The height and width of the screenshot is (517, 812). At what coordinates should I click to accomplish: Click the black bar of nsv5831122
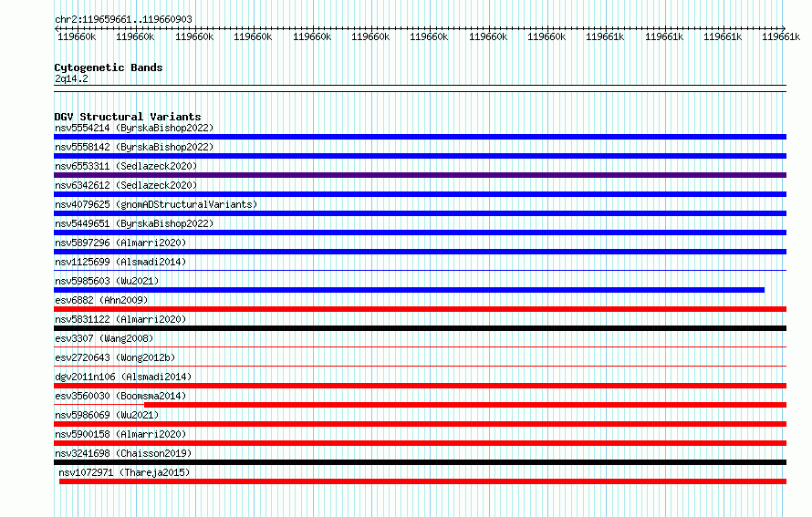click(420, 328)
